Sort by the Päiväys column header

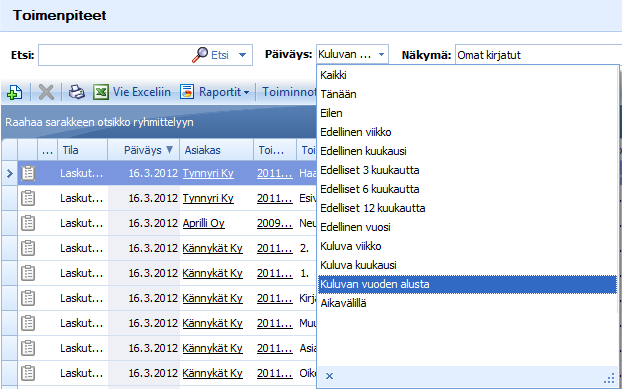144,150
